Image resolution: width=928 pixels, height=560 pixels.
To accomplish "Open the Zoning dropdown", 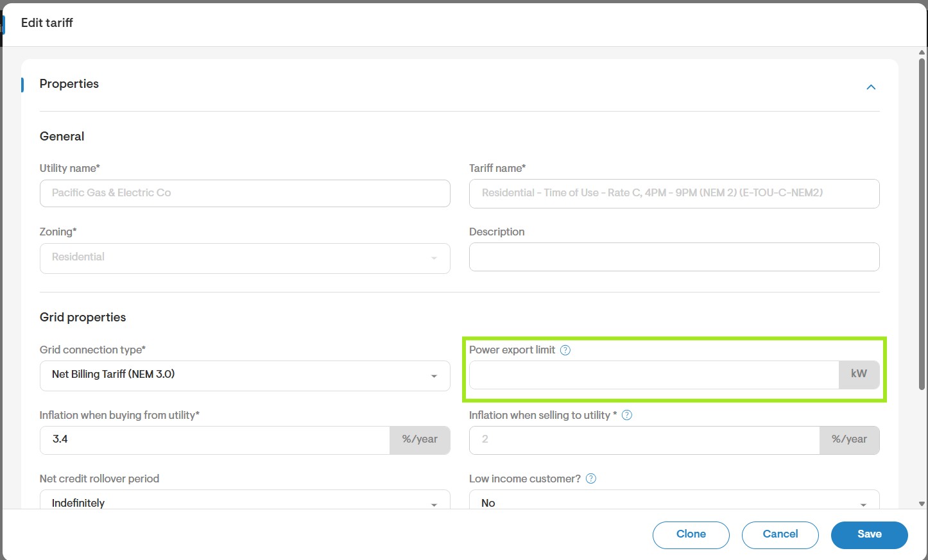I will [245, 258].
